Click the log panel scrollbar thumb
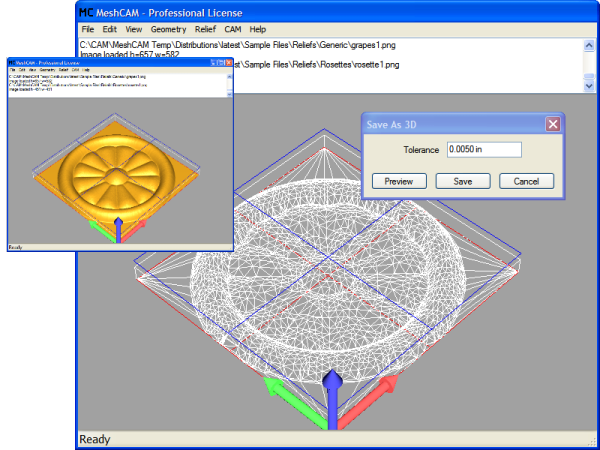Image resolution: width=600 pixels, height=450 pixels. 589,76
